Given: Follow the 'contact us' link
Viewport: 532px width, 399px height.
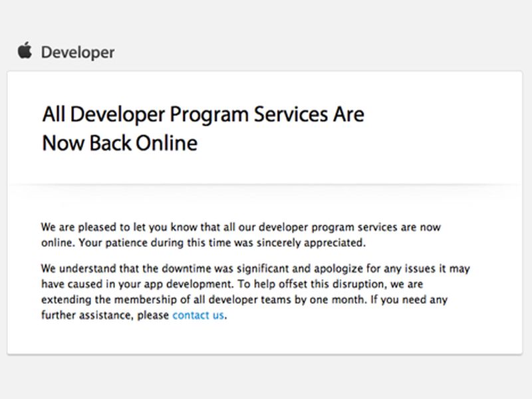Looking at the screenshot, I should tap(198, 315).
